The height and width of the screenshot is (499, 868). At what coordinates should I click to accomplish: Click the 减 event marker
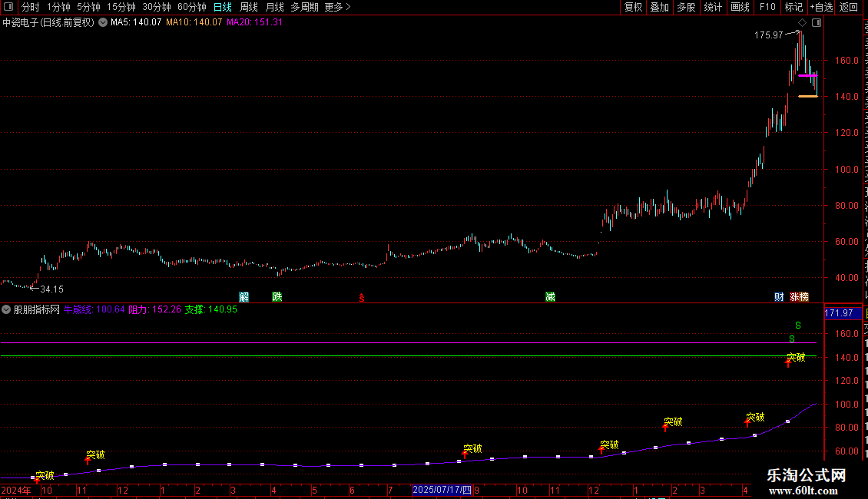point(550,297)
